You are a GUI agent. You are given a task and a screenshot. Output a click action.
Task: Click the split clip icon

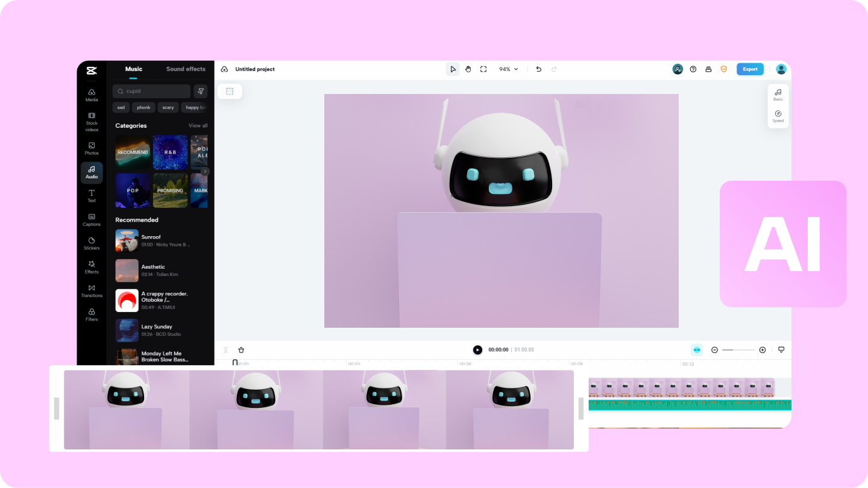coord(225,350)
